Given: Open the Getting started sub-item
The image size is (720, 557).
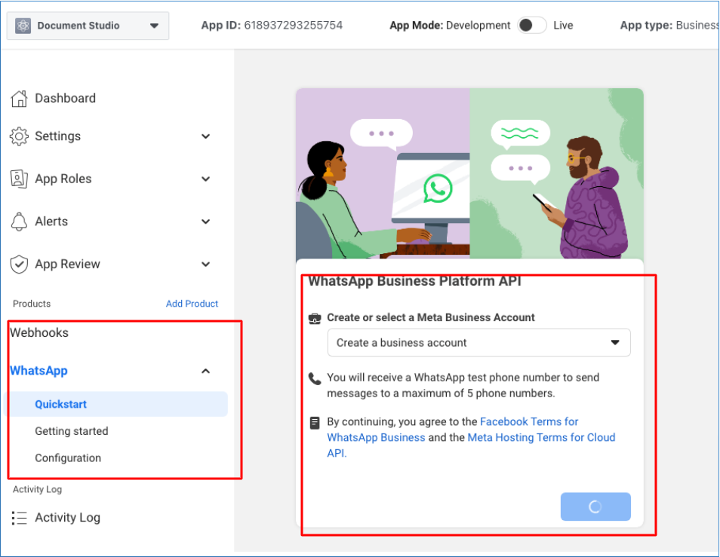Looking at the screenshot, I should [x=72, y=431].
